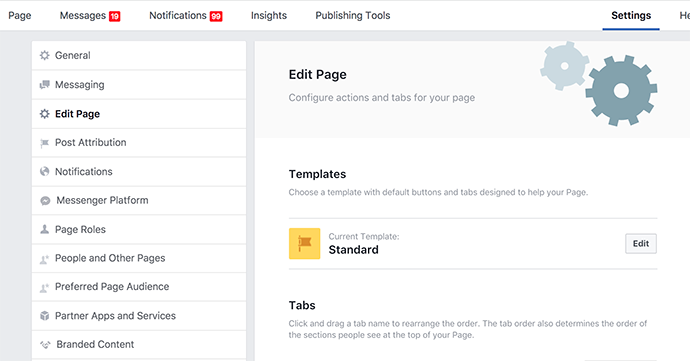Open People and Other Pages section

tap(139, 258)
